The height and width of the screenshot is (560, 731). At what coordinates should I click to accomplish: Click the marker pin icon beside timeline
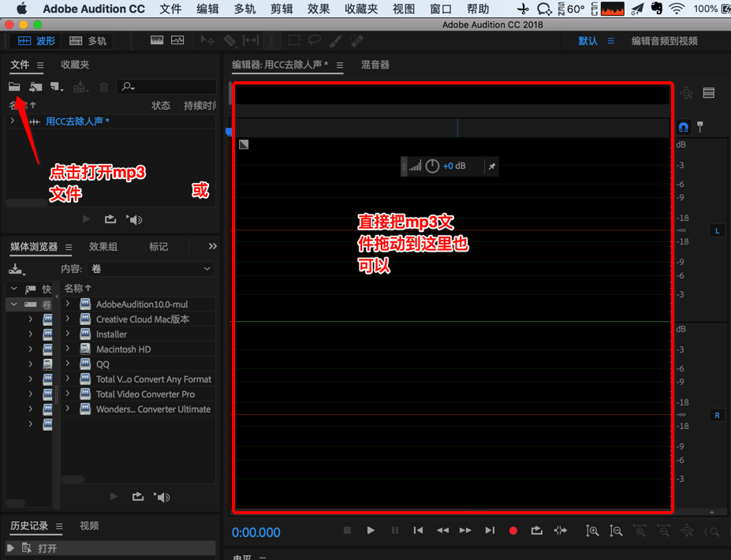699,126
